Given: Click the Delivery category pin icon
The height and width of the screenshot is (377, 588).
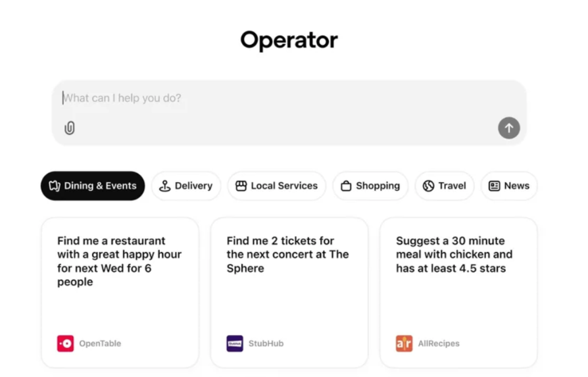Looking at the screenshot, I should [165, 186].
